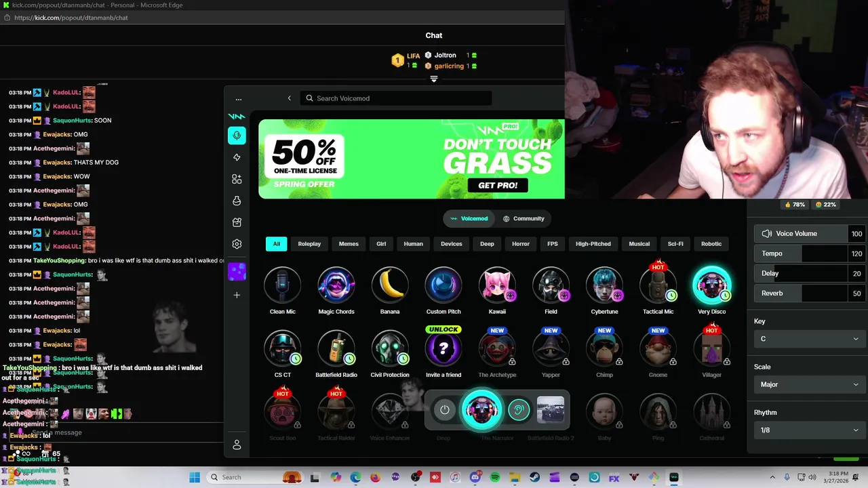Select the Banana voice
This screenshot has width=868, height=488.
(390, 285)
